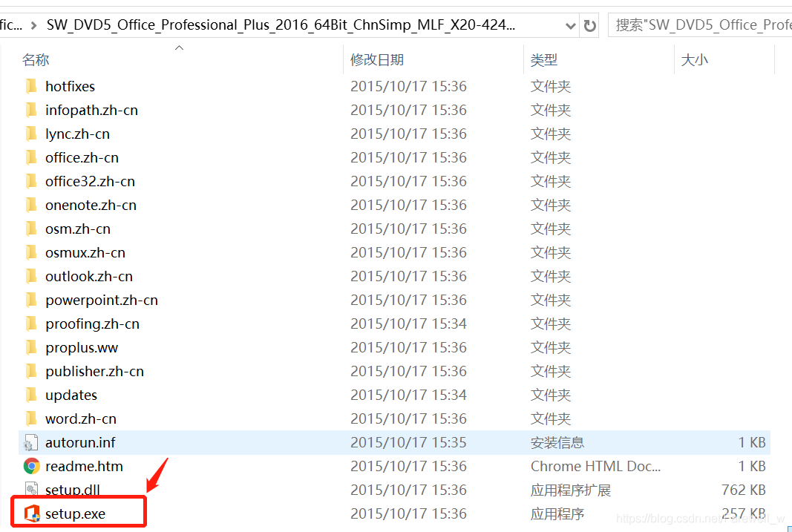Click the 文件夹 type cell of hotfixes row
The image size is (792, 532).
click(551, 86)
